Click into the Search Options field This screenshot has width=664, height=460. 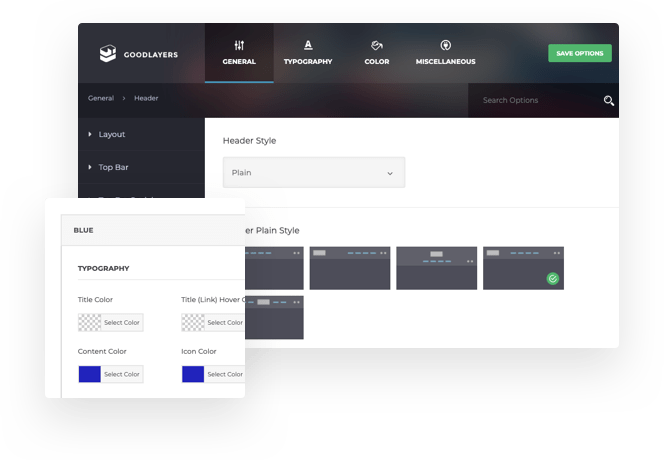pos(535,100)
